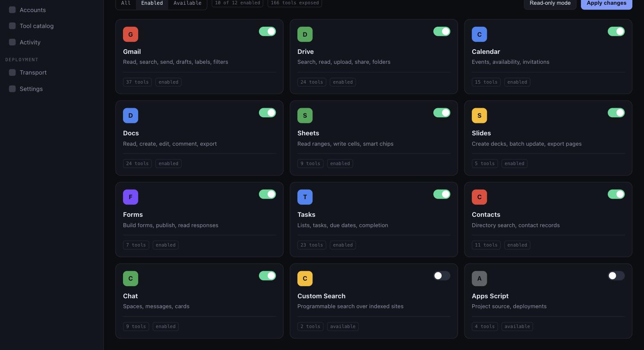Click the "Read, search, send, drafts, labels, filters" description
This screenshot has width=644, height=350.
(x=176, y=62)
